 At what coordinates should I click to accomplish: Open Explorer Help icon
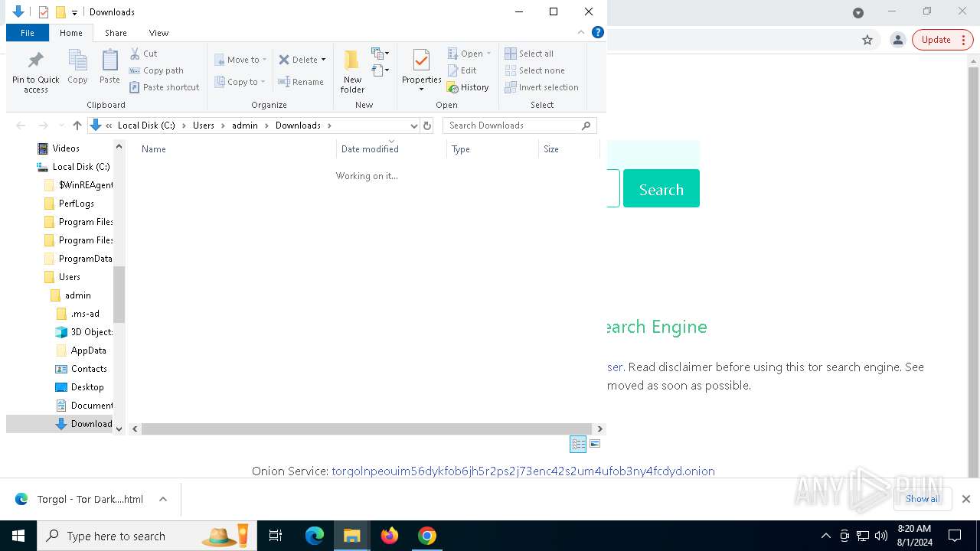598,32
